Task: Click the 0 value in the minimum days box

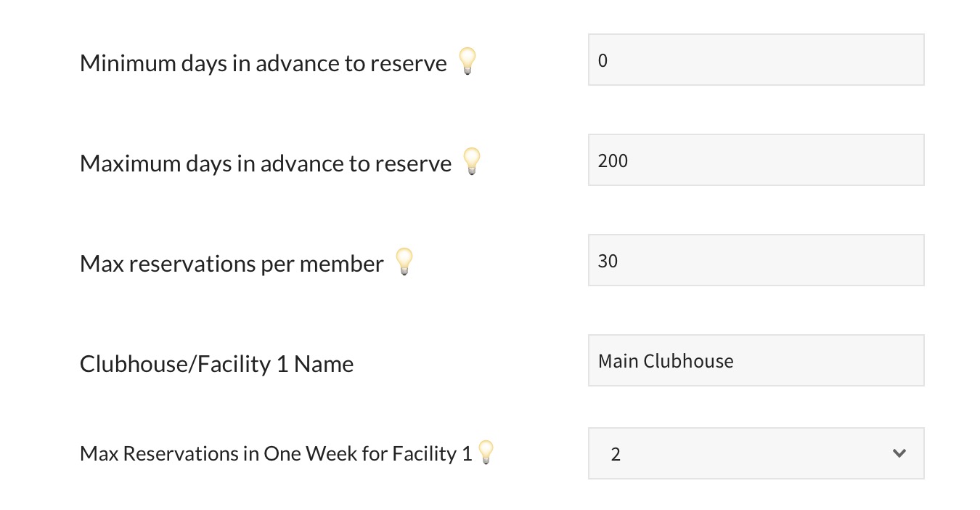Action: (x=603, y=60)
